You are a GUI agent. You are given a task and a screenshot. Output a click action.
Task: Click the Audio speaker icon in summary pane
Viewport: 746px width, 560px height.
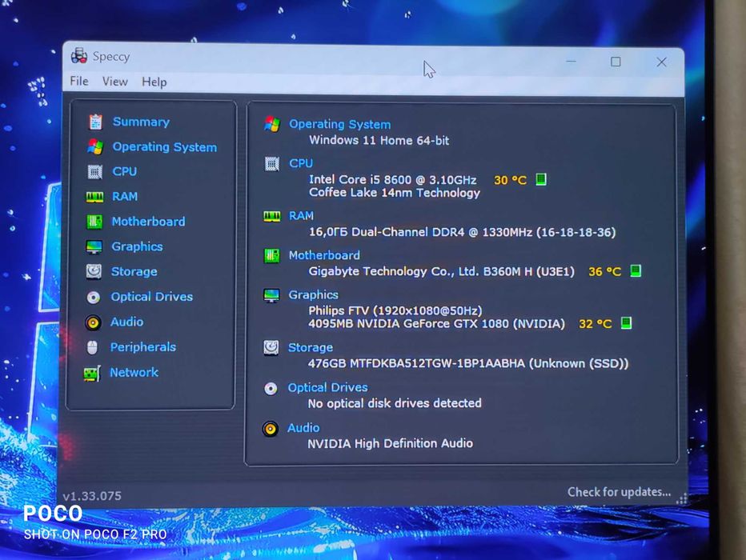pyautogui.click(x=270, y=429)
